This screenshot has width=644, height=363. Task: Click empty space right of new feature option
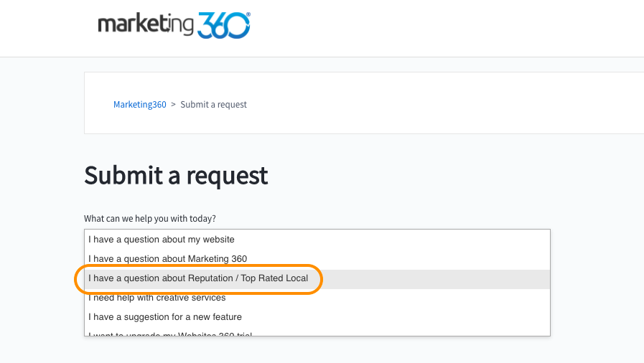(x=394, y=316)
